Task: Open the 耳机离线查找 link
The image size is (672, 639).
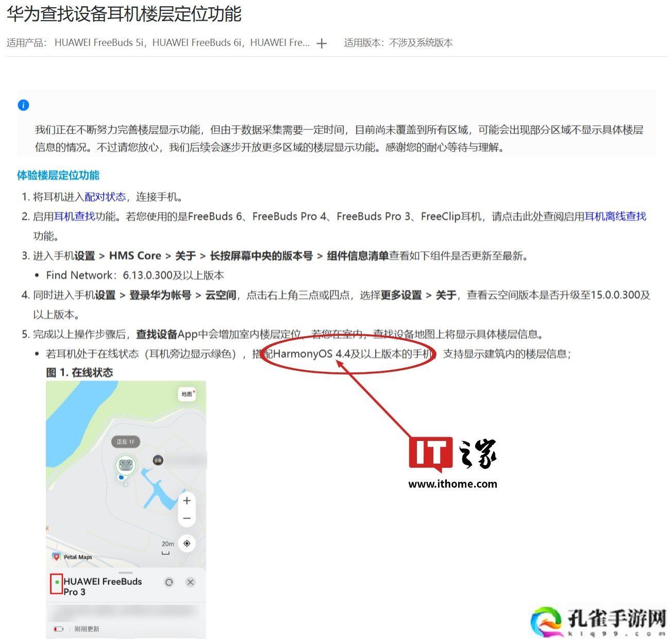Action: coord(615,216)
